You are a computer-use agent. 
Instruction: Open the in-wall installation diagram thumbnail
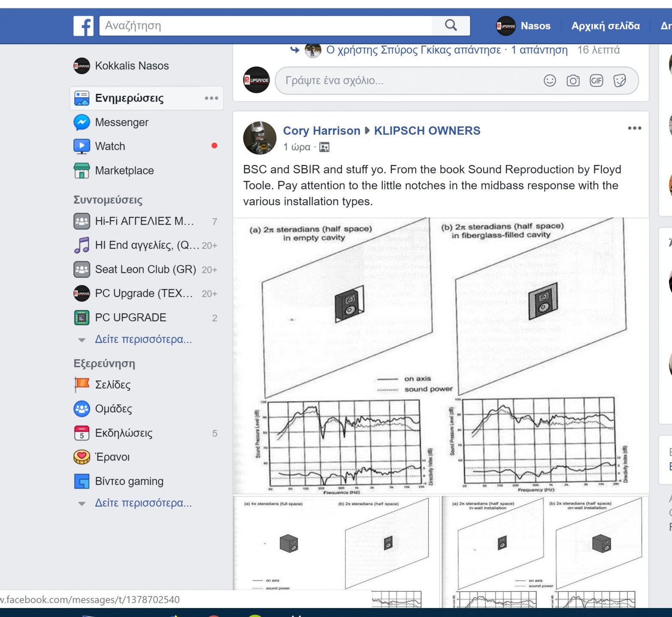click(545, 551)
